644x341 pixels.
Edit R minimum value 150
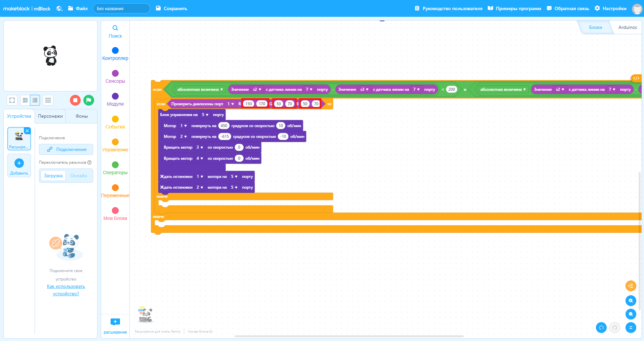pyautogui.click(x=249, y=104)
